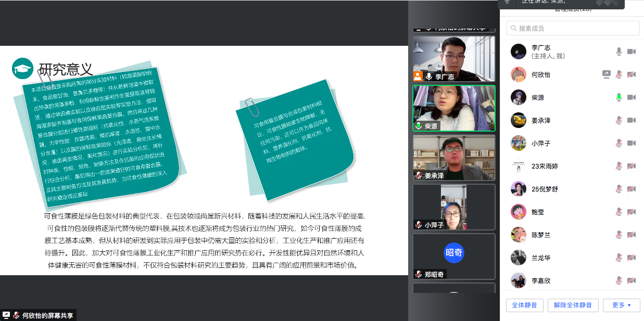Click orange host icon on 李广志 video

[x=418, y=76]
